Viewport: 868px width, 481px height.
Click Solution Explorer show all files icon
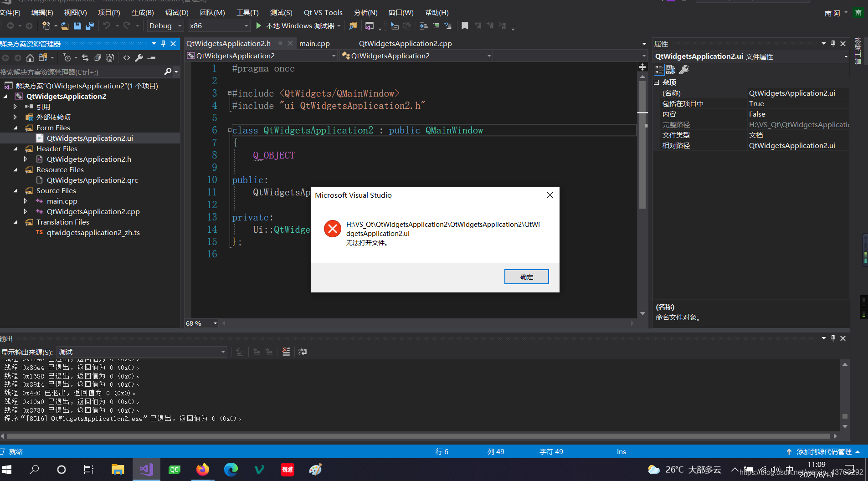110,58
